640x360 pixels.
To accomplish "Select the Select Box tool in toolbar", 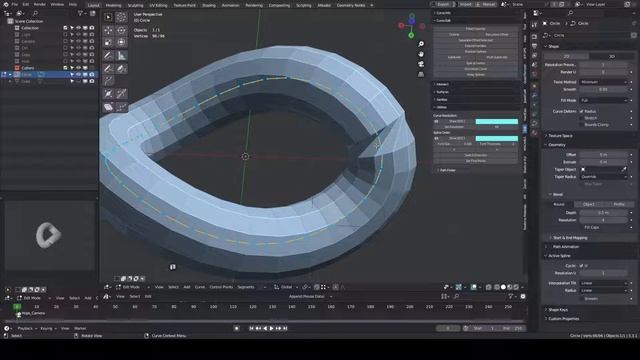I will [x=108, y=17].
